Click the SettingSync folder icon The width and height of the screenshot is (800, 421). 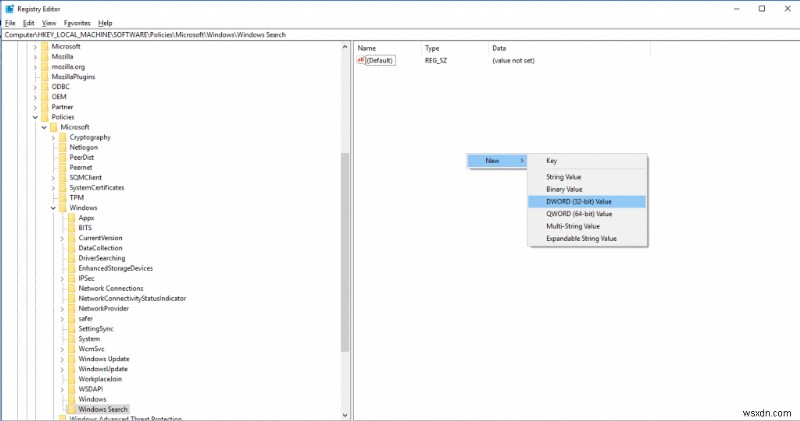click(71, 329)
